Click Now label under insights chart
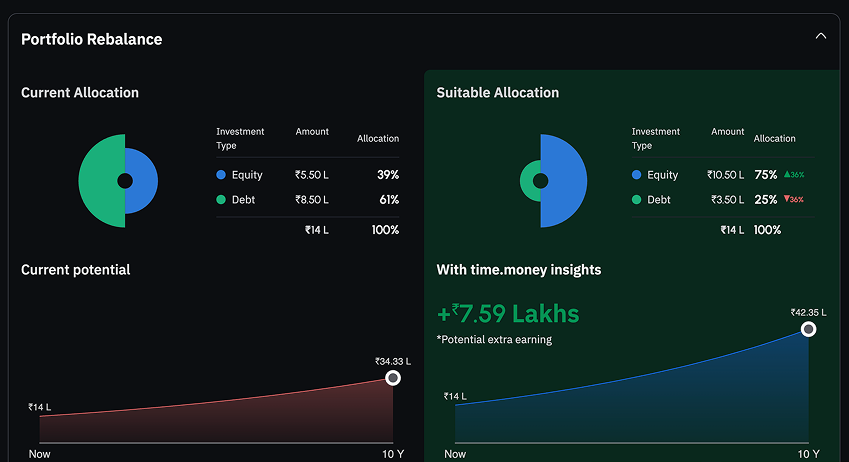The height and width of the screenshot is (462, 849). [455, 454]
